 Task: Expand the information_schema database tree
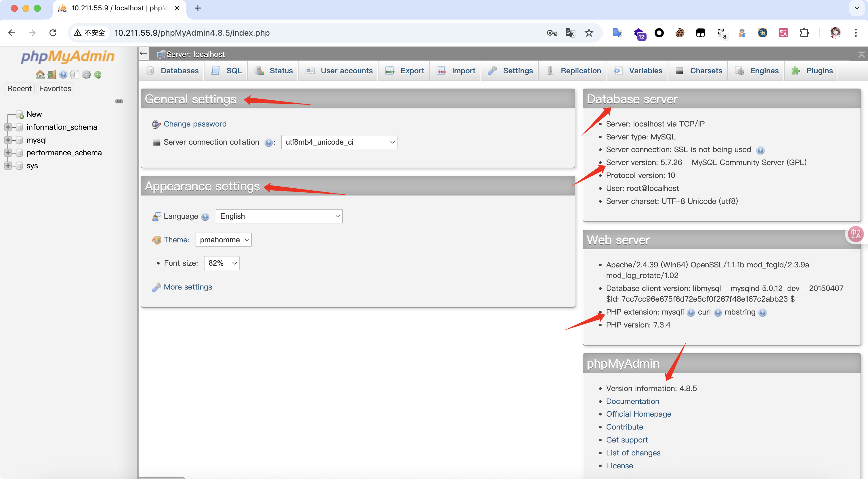[x=8, y=127]
